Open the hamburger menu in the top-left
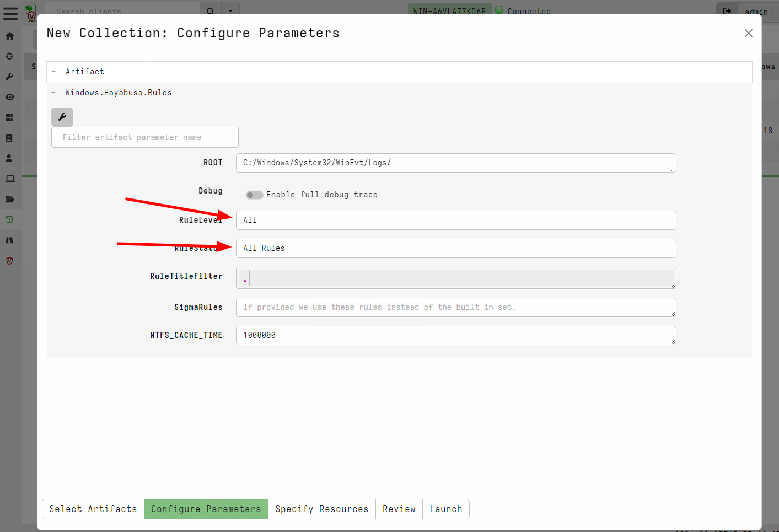Image resolution: width=779 pixels, height=532 pixels. 10,14
